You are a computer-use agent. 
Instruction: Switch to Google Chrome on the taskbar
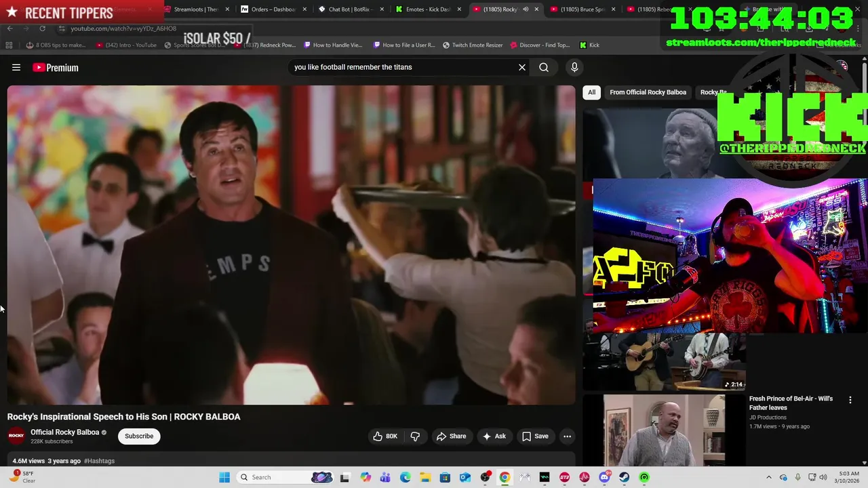coord(505,477)
